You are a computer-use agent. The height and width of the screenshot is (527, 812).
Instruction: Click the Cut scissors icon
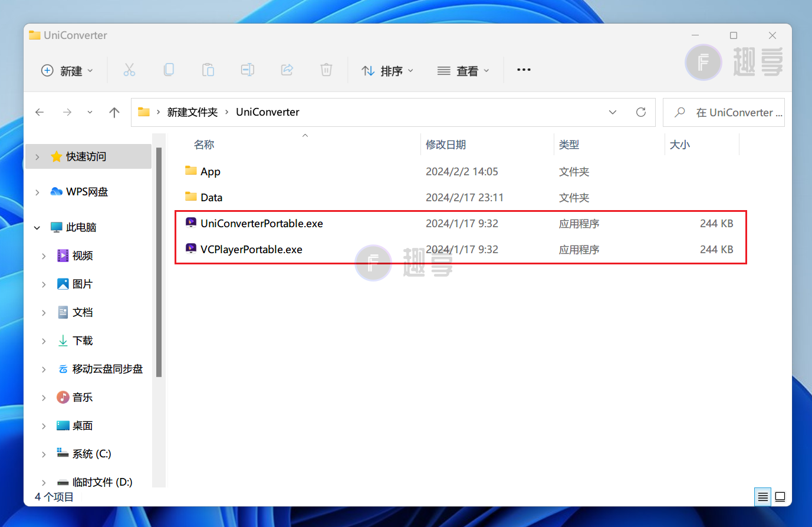(129, 70)
